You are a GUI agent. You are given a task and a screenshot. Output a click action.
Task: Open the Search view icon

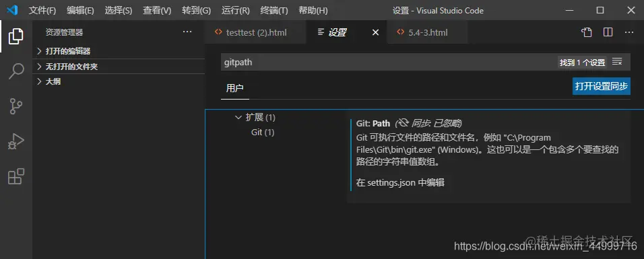pyautogui.click(x=16, y=71)
